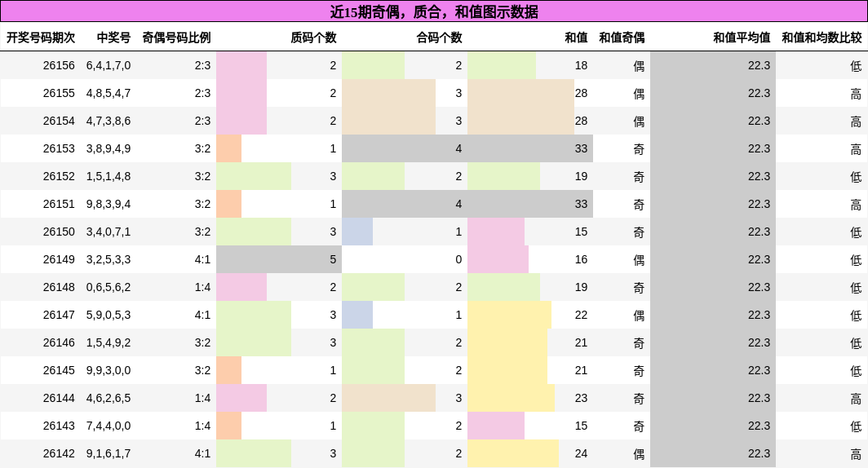The width and height of the screenshot is (868, 468).
Task: Click draw number 26156
Action: pos(59,65)
